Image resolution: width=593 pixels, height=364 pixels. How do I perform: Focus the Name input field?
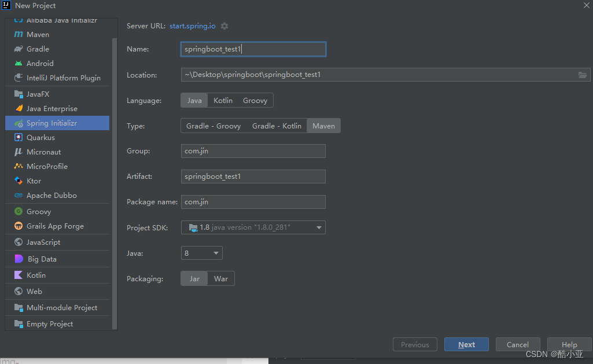(253, 49)
